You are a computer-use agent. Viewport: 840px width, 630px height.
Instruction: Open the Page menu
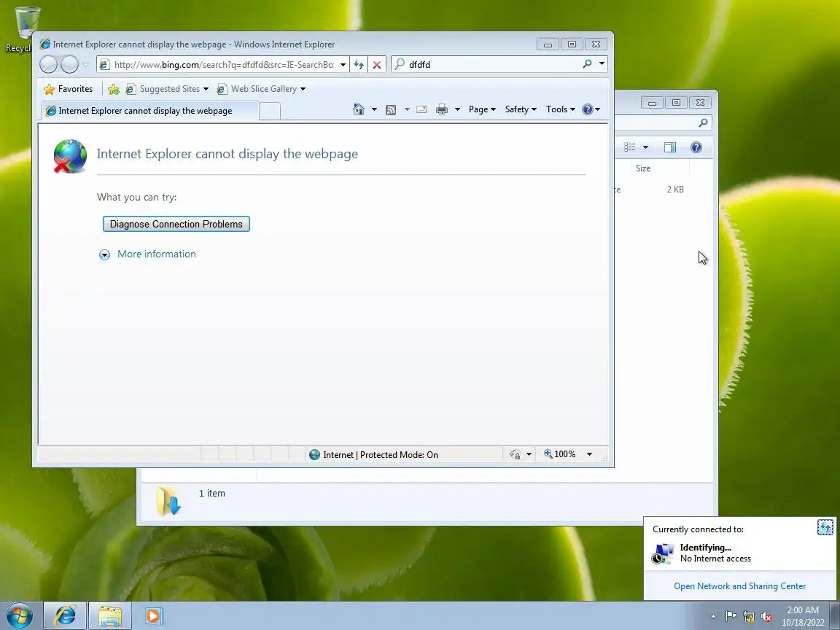(x=482, y=109)
